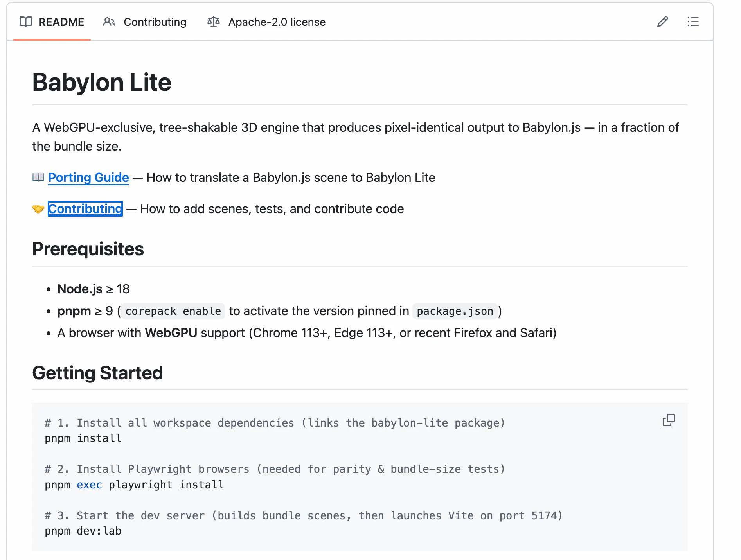
Task: Click the 'Node.js ≥ 18' list item
Action: 94,289
